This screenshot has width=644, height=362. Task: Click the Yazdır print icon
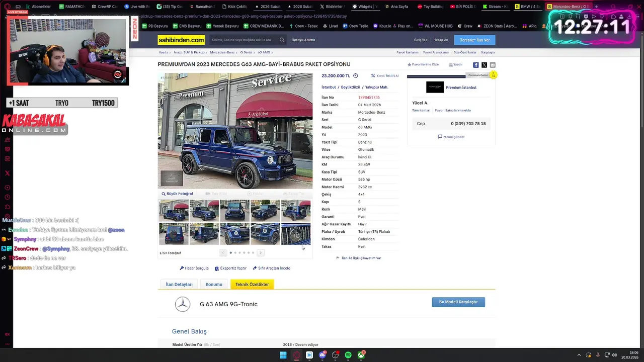pyautogui.click(x=455, y=65)
